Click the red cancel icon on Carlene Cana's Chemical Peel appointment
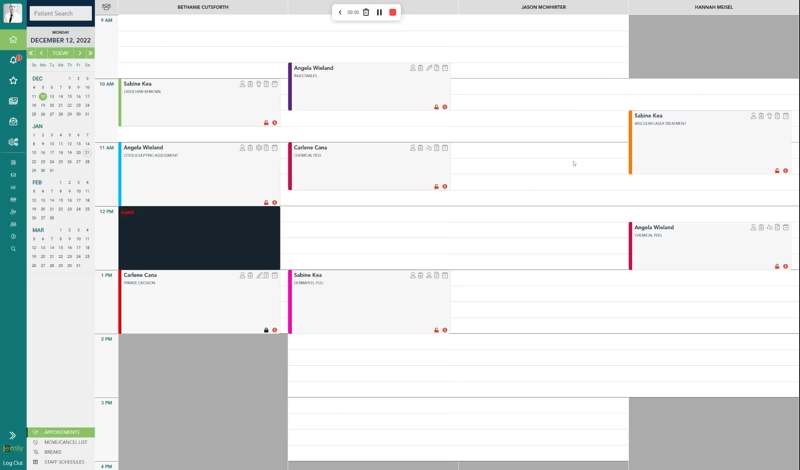800x470 pixels. coord(444,186)
